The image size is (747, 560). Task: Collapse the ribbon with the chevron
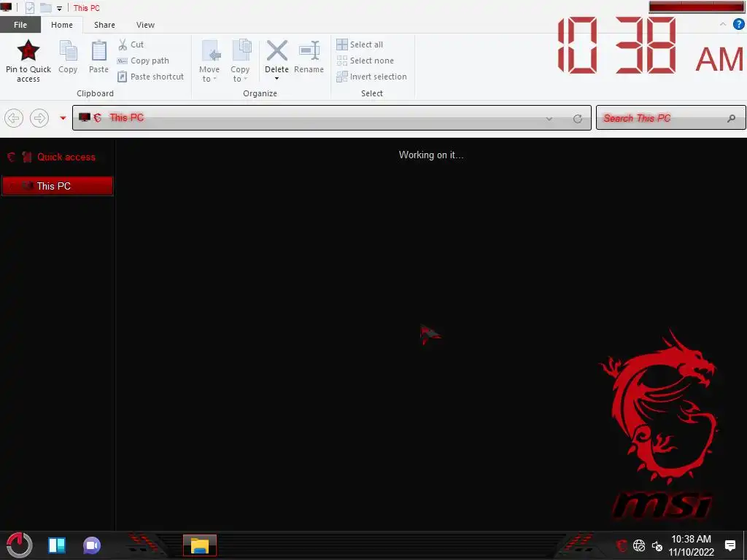pyautogui.click(x=723, y=24)
